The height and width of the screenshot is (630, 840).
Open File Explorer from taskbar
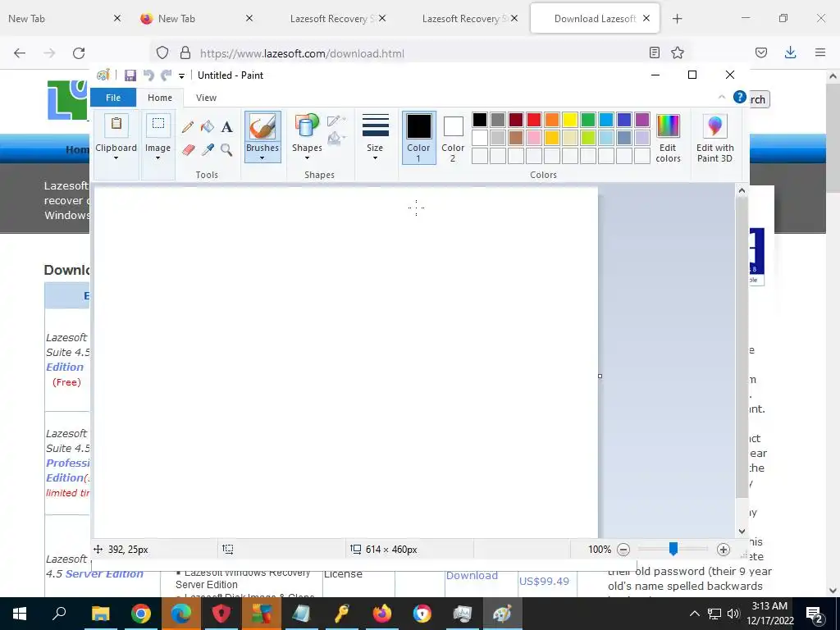click(100, 614)
